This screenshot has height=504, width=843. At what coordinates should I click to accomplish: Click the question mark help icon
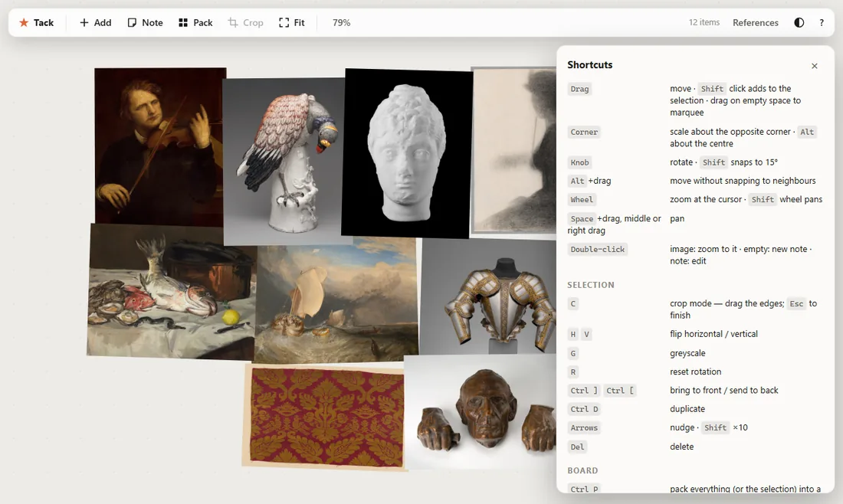tap(822, 22)
